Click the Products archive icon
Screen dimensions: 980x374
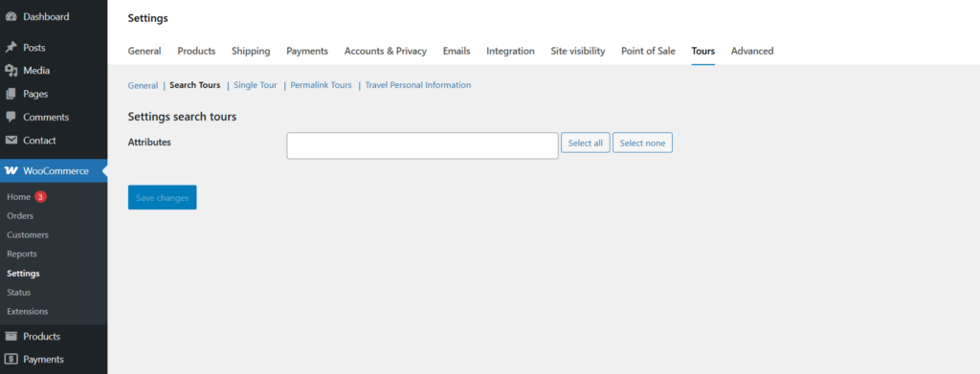pos(11,336)
